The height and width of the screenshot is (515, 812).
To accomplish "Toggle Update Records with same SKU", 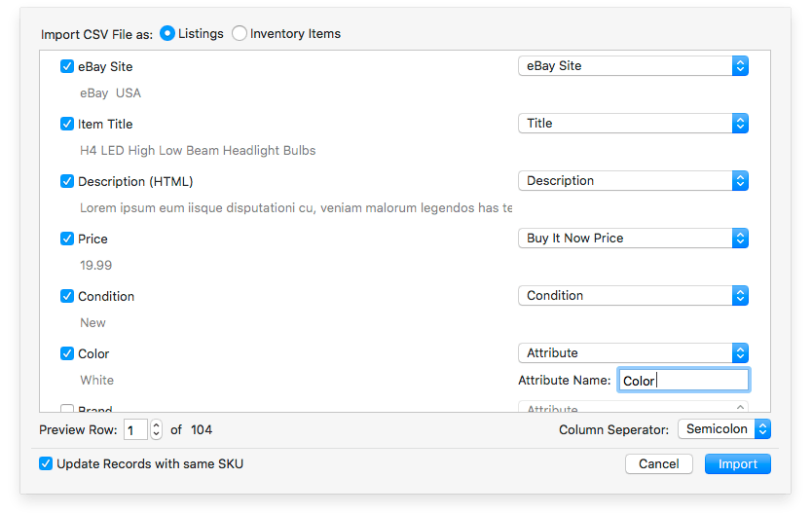I will [x=46, y=463].
